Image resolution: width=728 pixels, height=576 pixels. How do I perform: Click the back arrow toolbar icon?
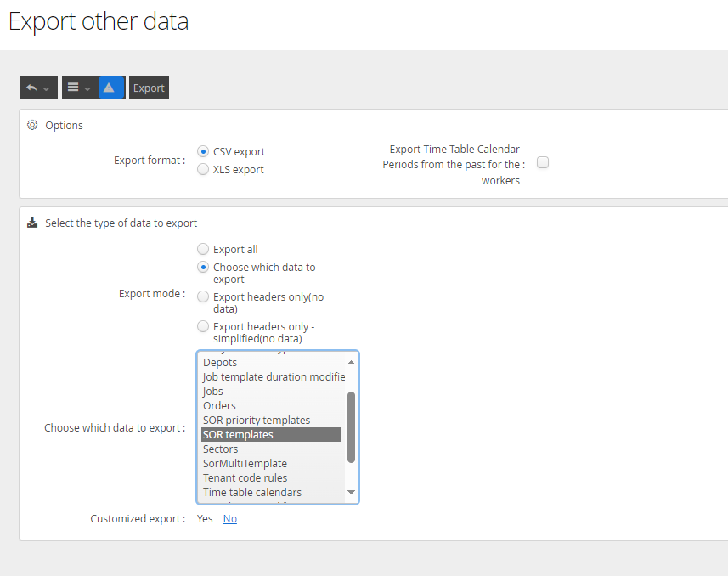click(x=32, y=88)
